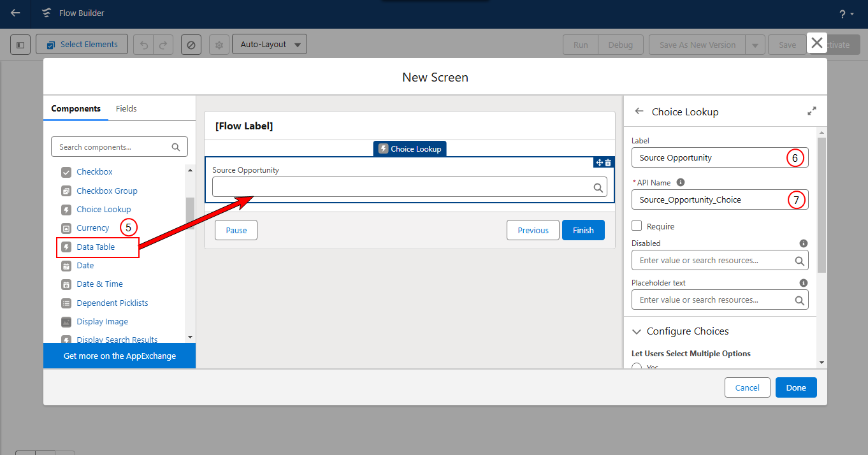Select the Choice Lookup component icon in list
The image size is (868, 455).
[66, 209]
